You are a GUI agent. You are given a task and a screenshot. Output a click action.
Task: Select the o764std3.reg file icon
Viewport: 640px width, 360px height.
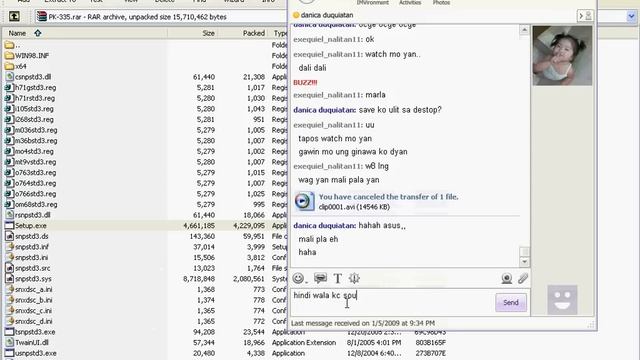point(9,183)
